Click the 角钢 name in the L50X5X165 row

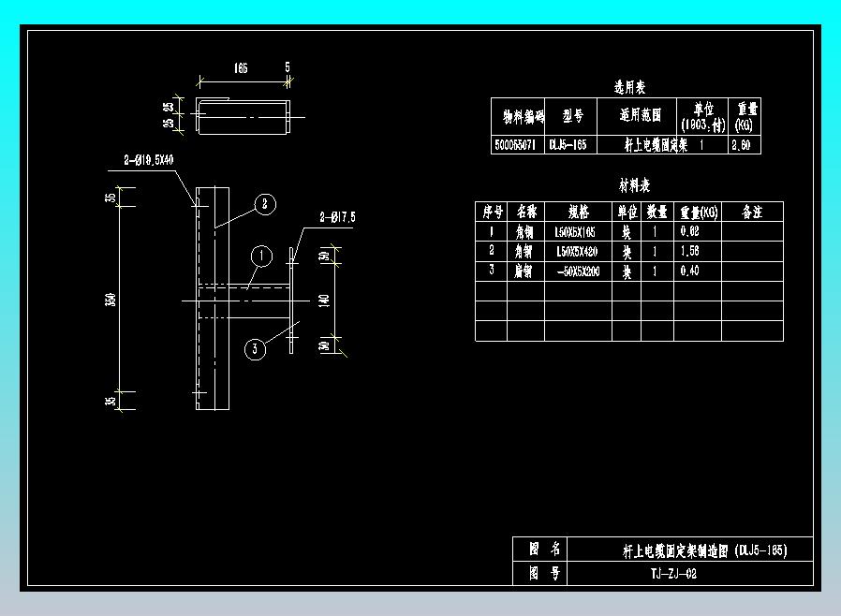point(524,232)
